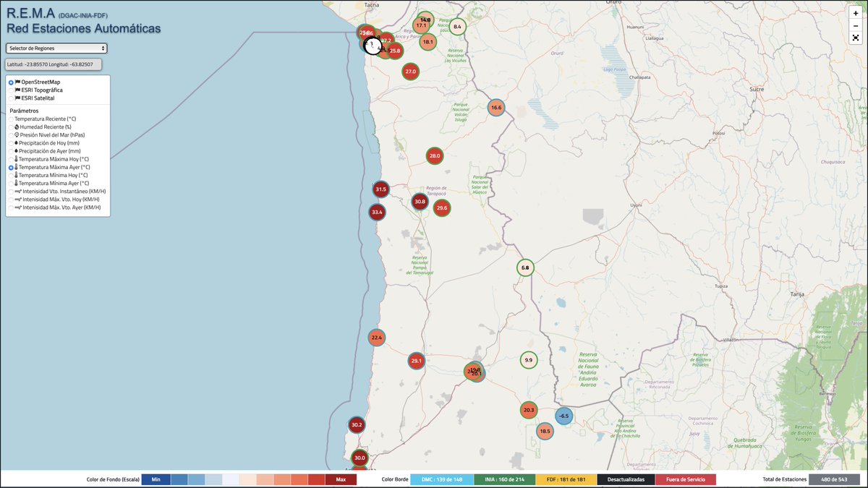Select the station marker reading 29.1
Image resolution: width=868 pixels, height=488 pixels.
pos(416,361)
